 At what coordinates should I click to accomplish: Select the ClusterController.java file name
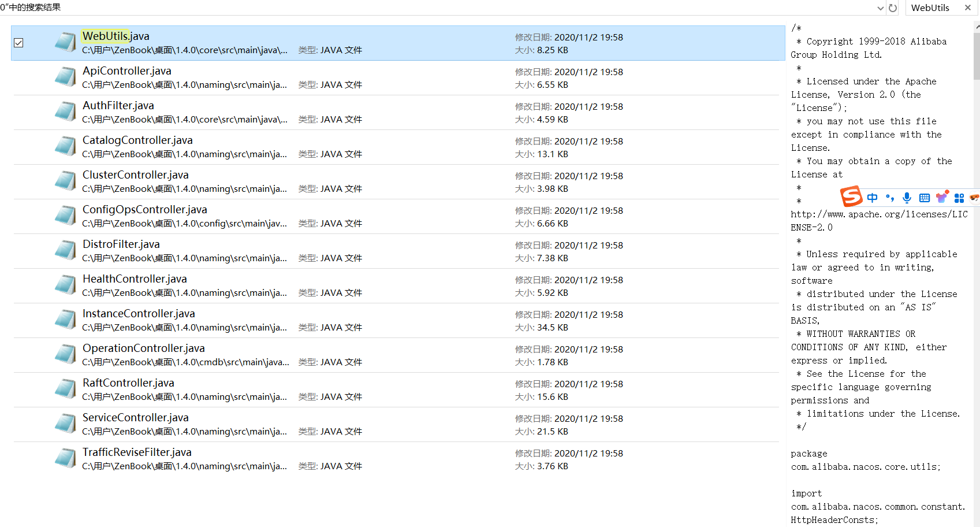(x=136, y=175)
